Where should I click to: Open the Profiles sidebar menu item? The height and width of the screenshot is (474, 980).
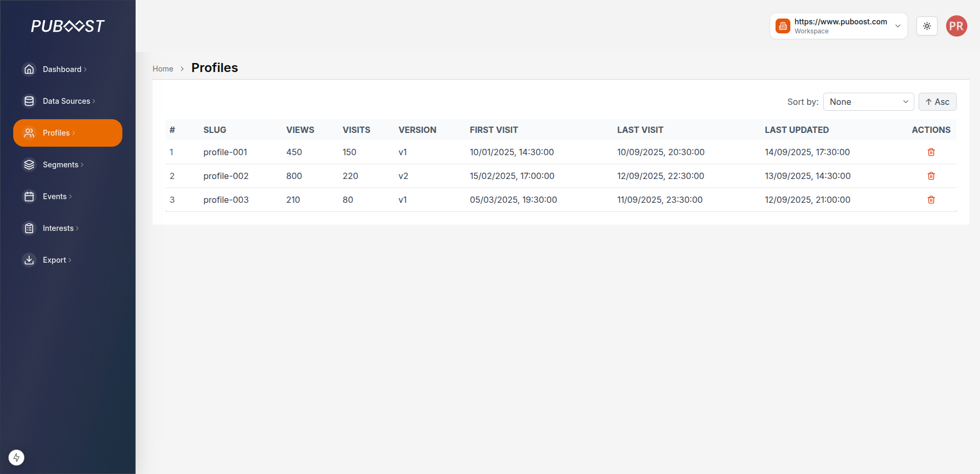pyautogui.click(x=68, y=133)
